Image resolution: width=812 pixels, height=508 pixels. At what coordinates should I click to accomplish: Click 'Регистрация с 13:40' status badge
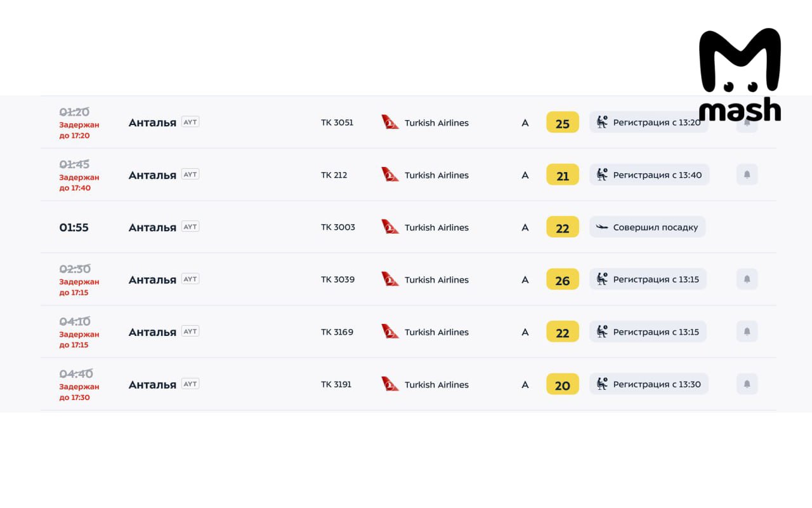649,175
